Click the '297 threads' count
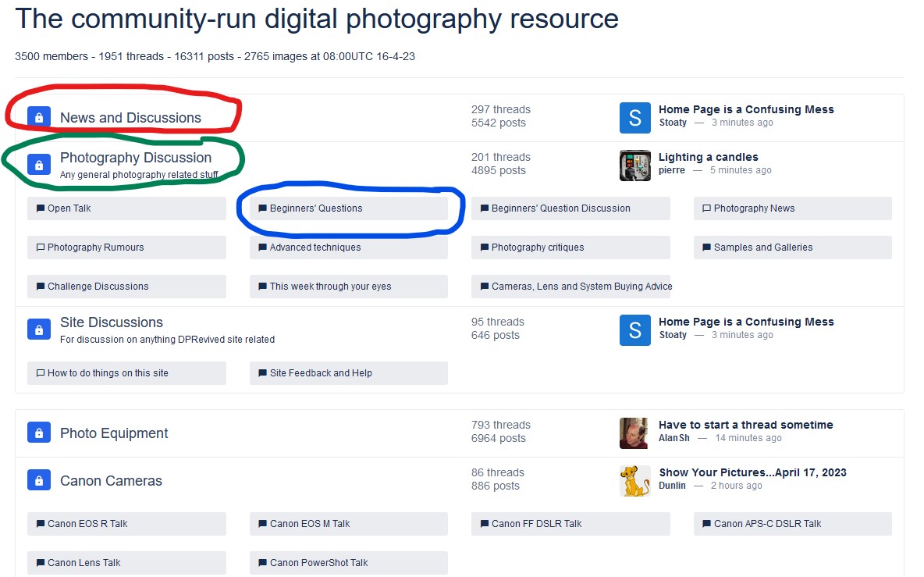 501,109
